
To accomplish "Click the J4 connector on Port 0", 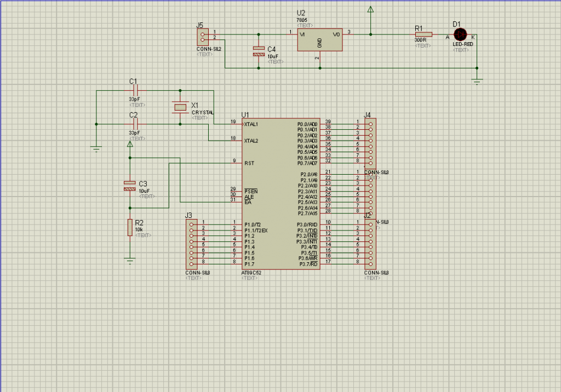I will 370,142.
